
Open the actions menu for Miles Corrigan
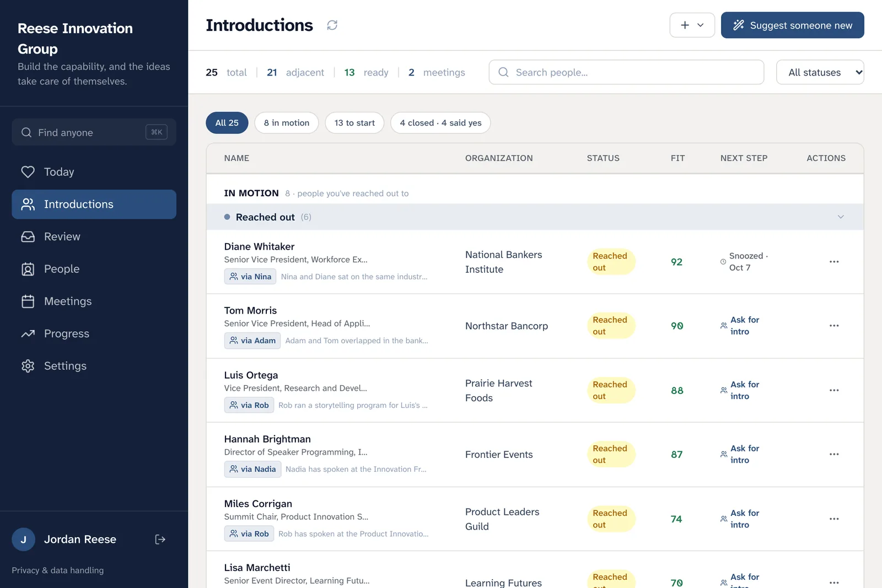pyautogui.click(x=834, y=519)
